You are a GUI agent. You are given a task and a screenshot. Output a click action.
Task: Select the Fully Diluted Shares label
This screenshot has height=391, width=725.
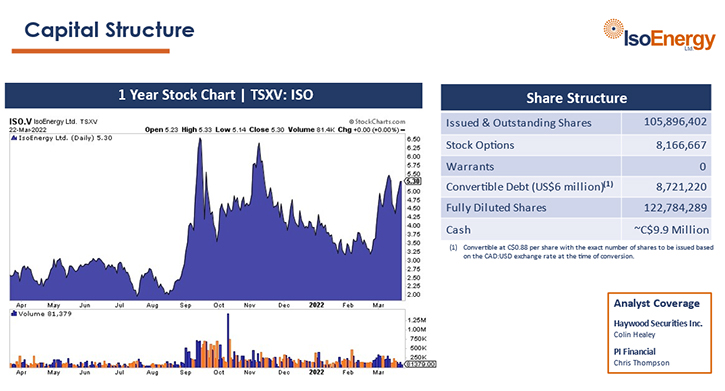tap(496, 208)
